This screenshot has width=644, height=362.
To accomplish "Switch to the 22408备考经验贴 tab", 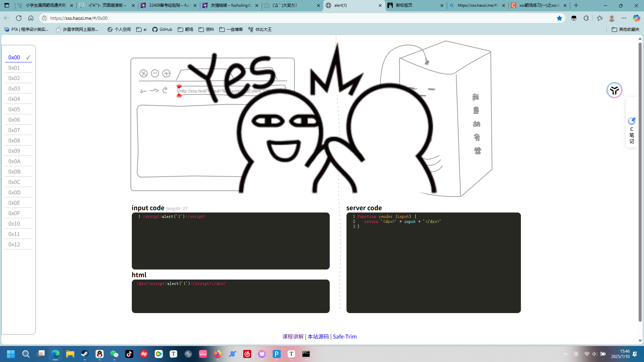I will [x=169, y=5].
